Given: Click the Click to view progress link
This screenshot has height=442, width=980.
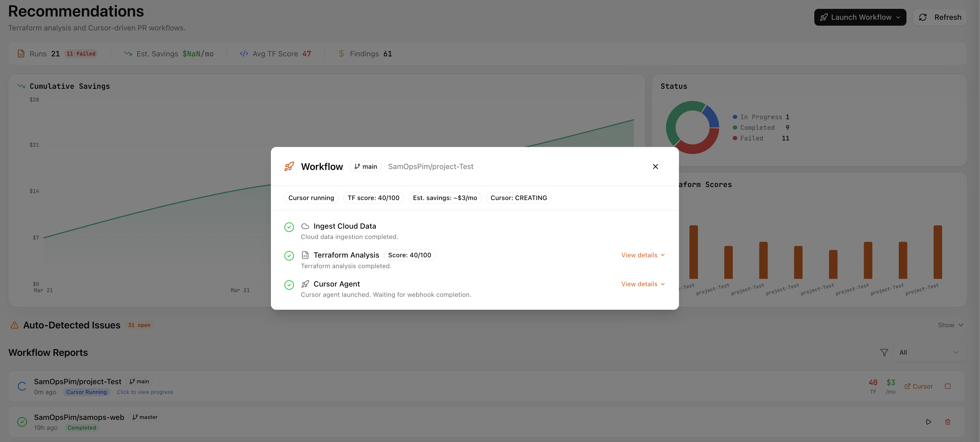Looking at the screenshot, I should [x=144, y=392].
